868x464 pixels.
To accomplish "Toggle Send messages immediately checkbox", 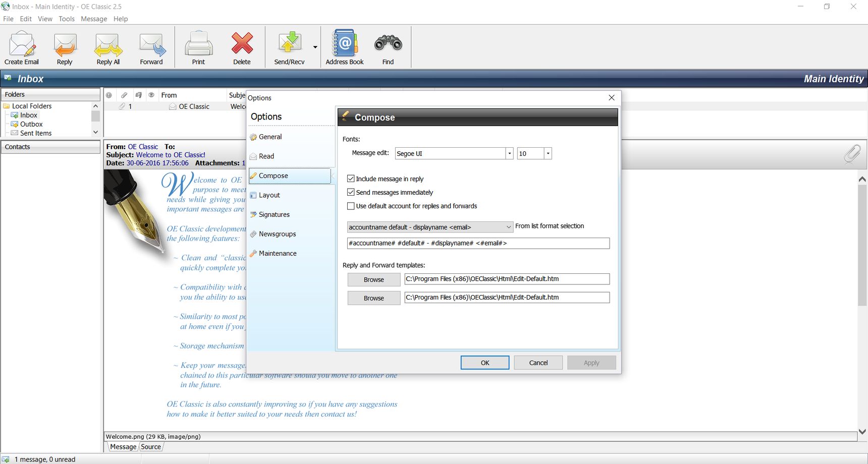I will click(x=351, y=192).
